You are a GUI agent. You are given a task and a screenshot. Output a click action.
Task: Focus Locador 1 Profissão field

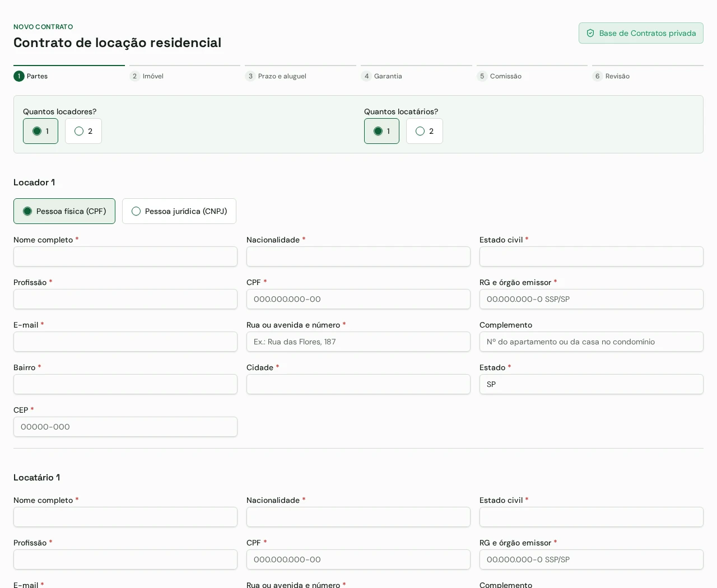125,299
